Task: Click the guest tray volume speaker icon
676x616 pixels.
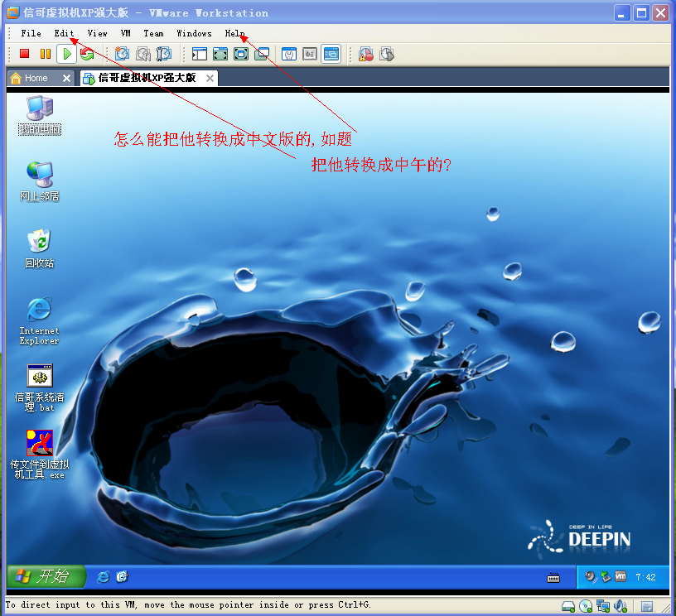Action: point(591,576)
